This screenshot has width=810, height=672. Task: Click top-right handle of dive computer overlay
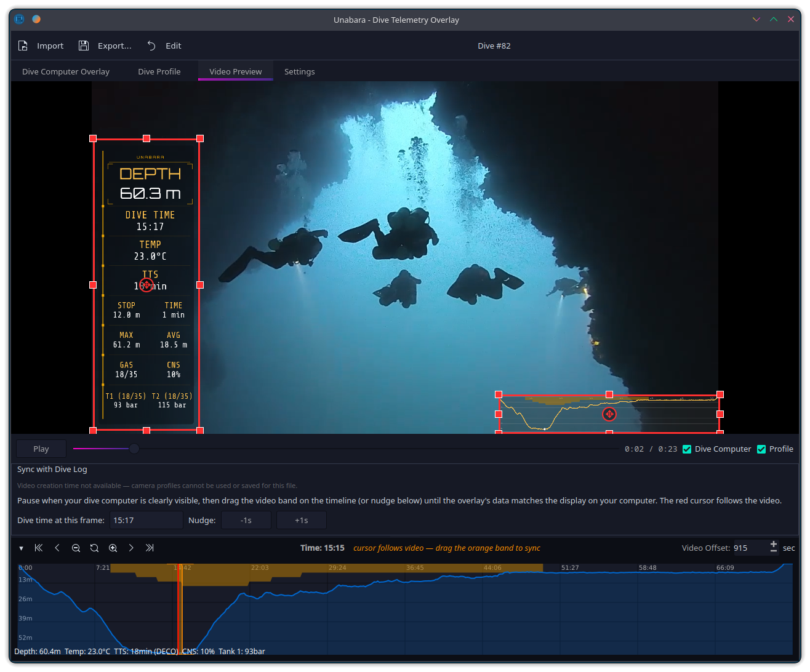[x=200, y=138]
